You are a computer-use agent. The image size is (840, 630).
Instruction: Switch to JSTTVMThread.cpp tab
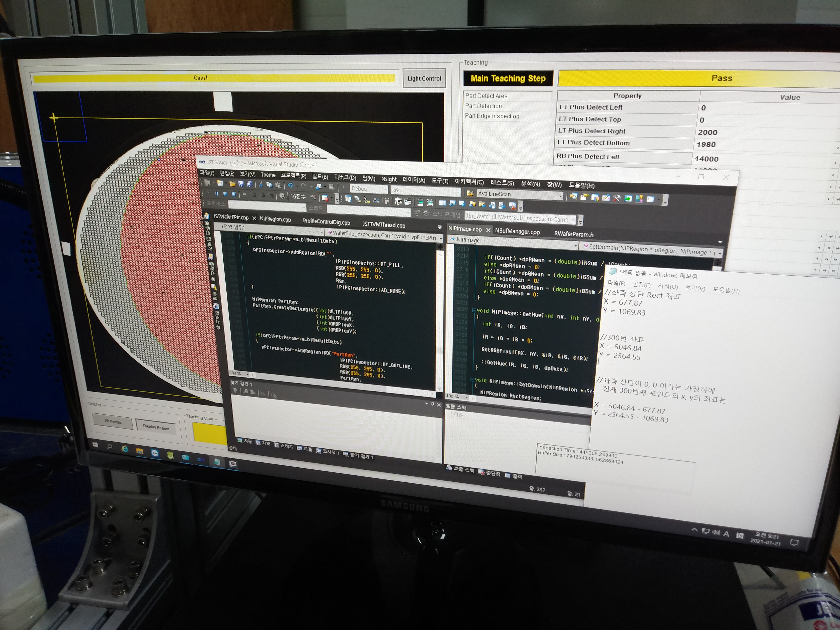[x=384, y=224]
